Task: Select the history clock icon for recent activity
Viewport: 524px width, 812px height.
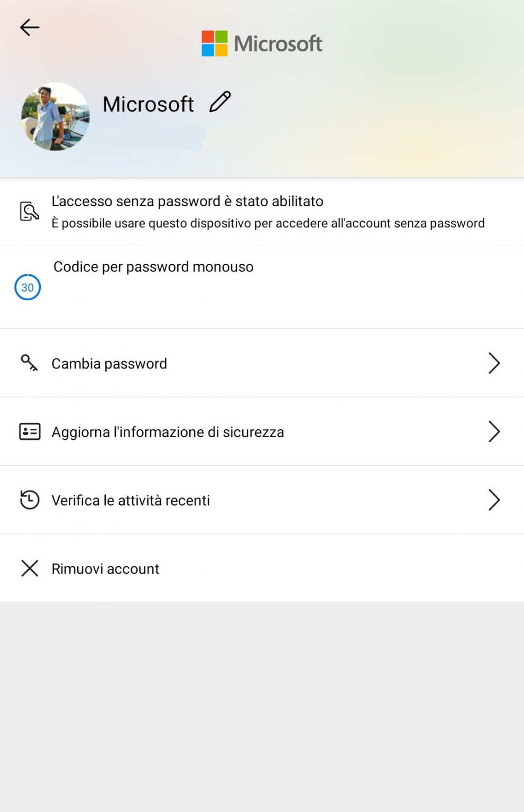Action: (x=29, y=500)
